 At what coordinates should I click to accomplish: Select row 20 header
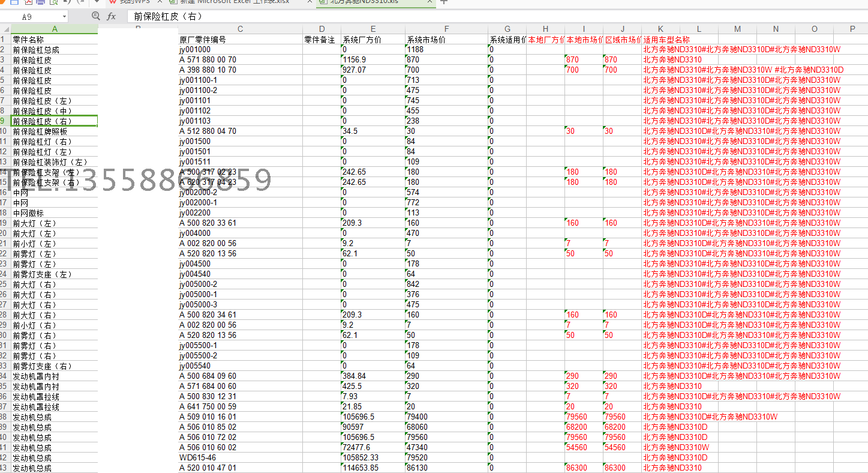(5, 233)
